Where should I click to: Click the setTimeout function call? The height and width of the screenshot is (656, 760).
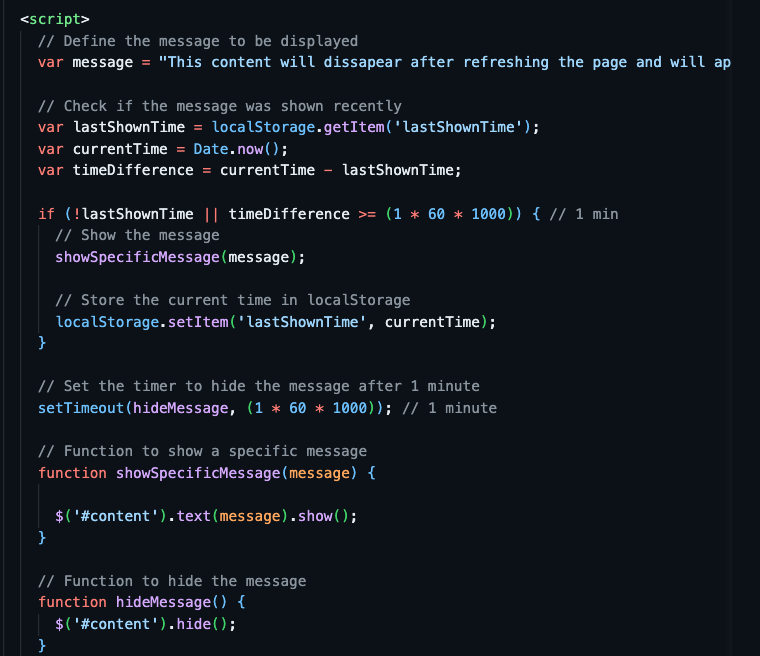215,408
